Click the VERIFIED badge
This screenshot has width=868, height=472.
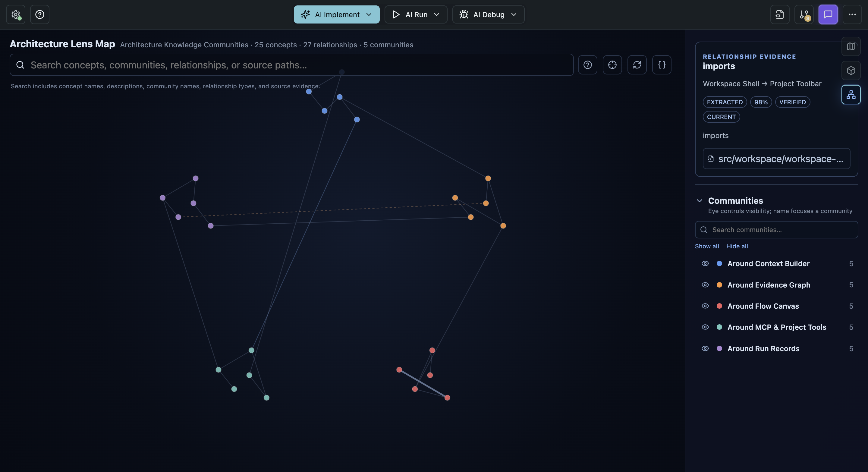click(x=793, y=102)
